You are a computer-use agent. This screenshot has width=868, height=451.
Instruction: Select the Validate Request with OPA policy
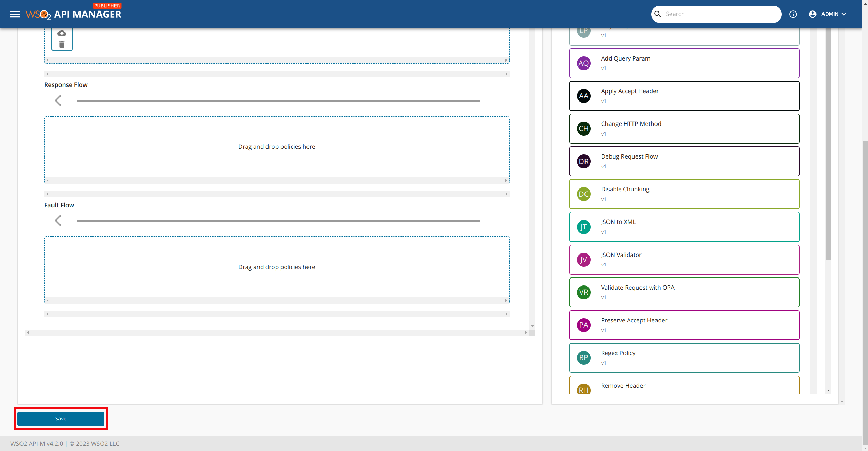click(x=684, y=292)
